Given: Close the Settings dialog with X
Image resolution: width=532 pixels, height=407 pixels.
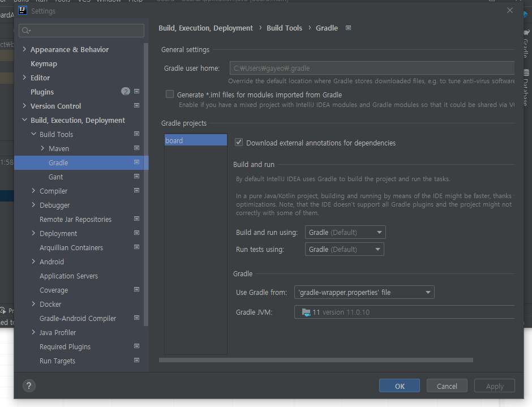Looking at the screenshot, I should tap(509, 11).
